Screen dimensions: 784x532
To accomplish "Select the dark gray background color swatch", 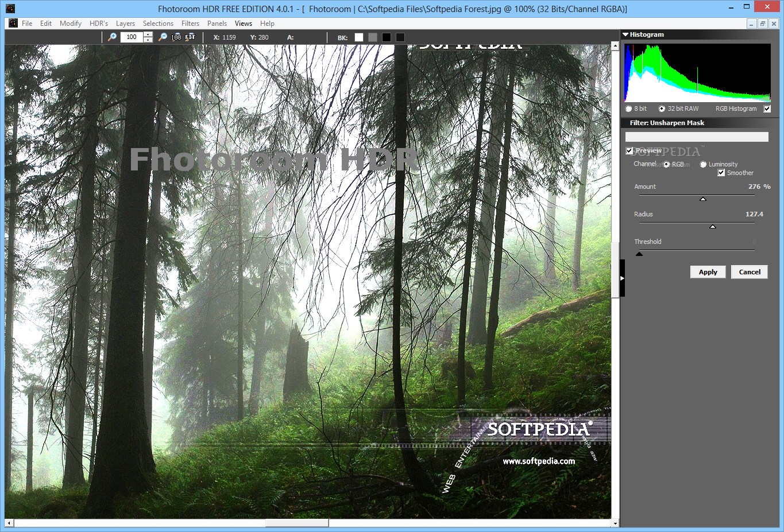I will [400, 37].
